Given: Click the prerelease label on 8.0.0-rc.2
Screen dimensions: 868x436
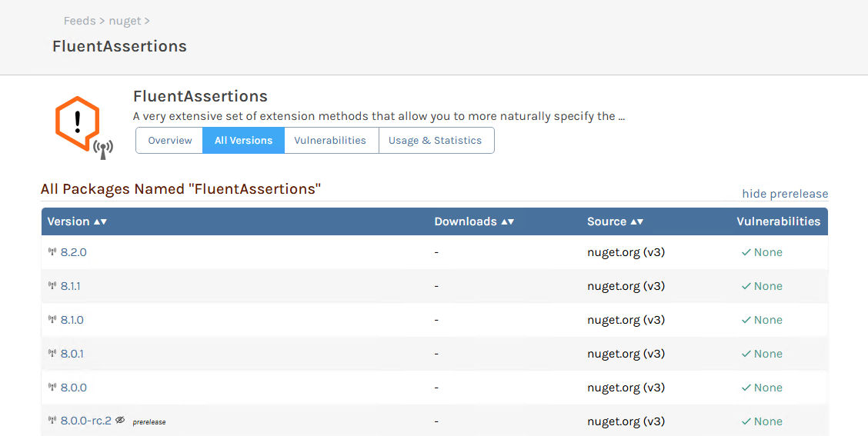Looking at the screenshot, I should [149, 422].
